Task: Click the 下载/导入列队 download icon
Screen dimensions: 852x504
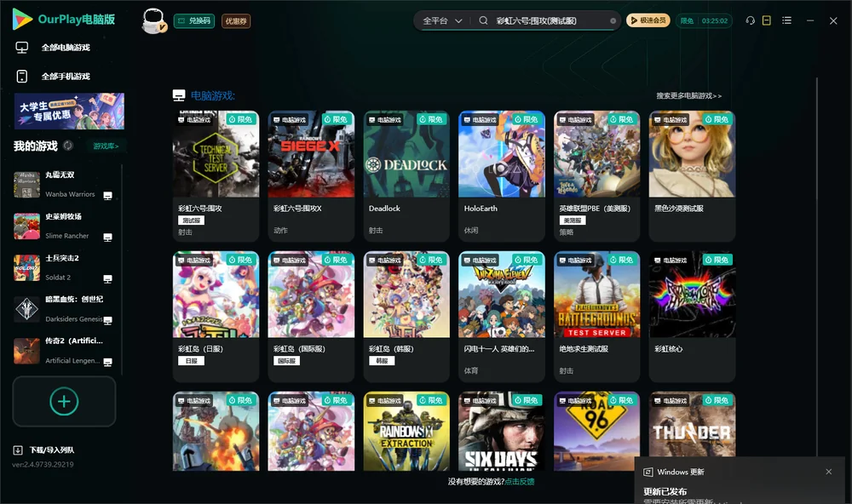Action: click(x=18, y=450)
